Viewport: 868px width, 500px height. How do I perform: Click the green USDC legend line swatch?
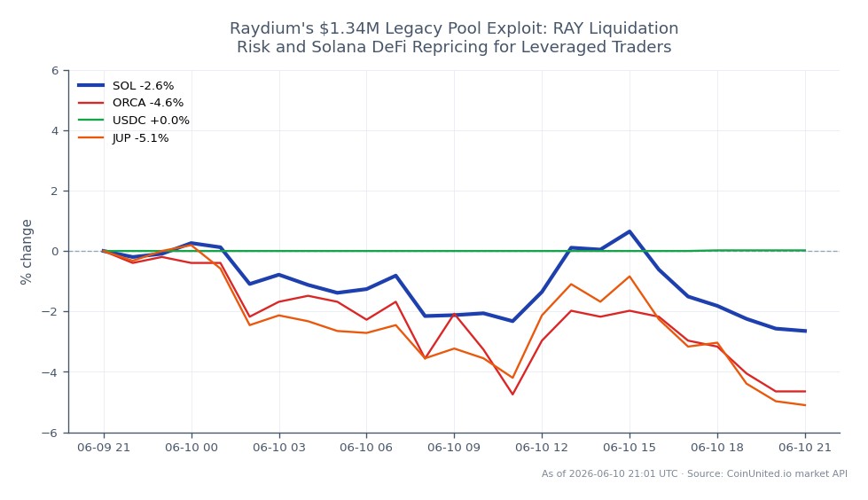(x=90, y=121)
